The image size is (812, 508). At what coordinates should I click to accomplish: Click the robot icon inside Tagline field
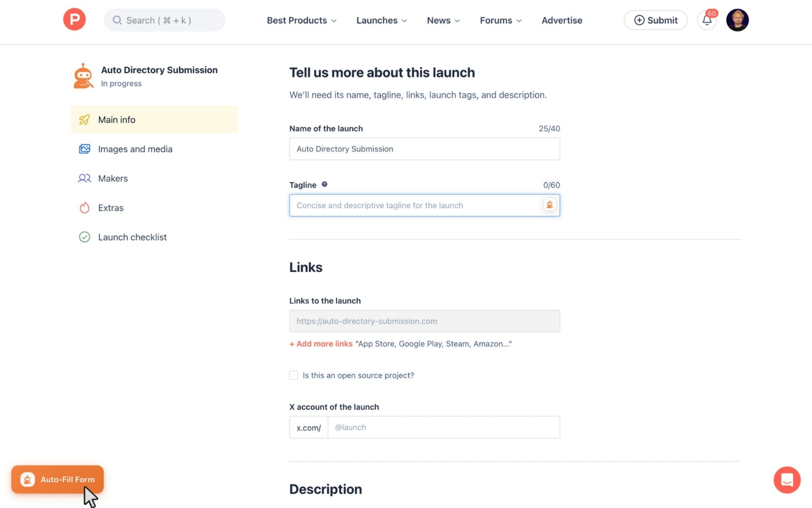tap(550, 205)
